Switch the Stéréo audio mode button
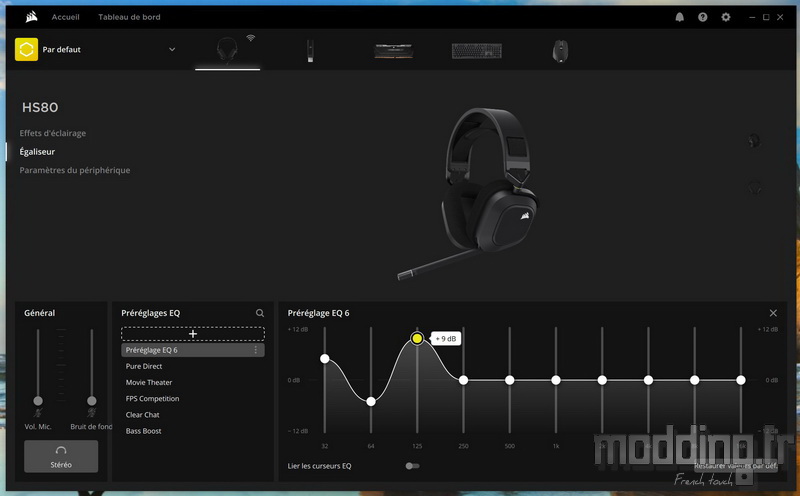 61,456
